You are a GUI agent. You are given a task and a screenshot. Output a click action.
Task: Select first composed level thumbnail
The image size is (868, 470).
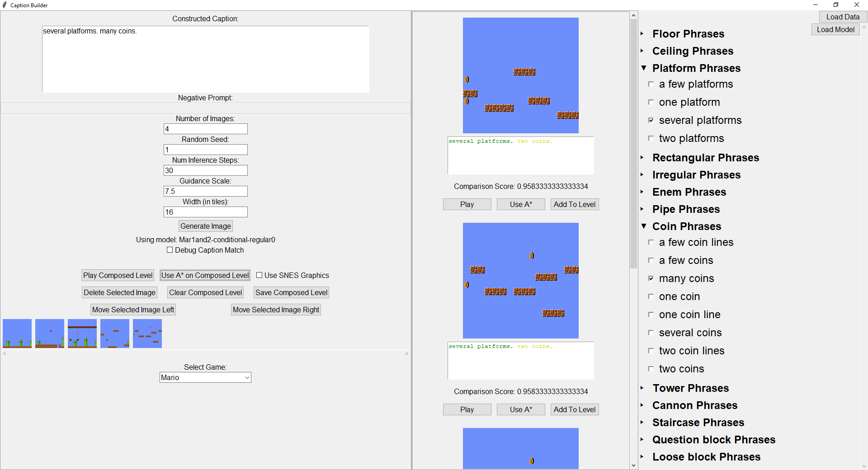[x=17, y=334]
